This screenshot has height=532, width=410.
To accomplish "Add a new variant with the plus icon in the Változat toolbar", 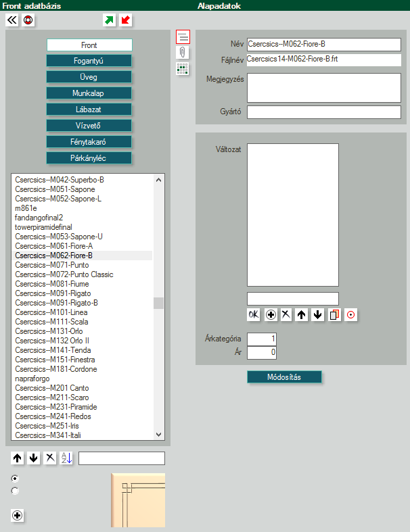I will pyautogui.click(x=271, y=314).
